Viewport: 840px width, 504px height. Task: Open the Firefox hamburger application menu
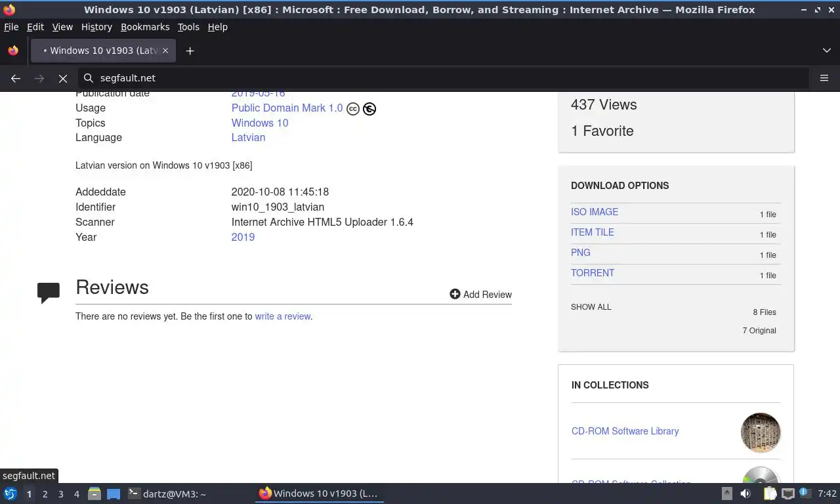coord(824,78)
